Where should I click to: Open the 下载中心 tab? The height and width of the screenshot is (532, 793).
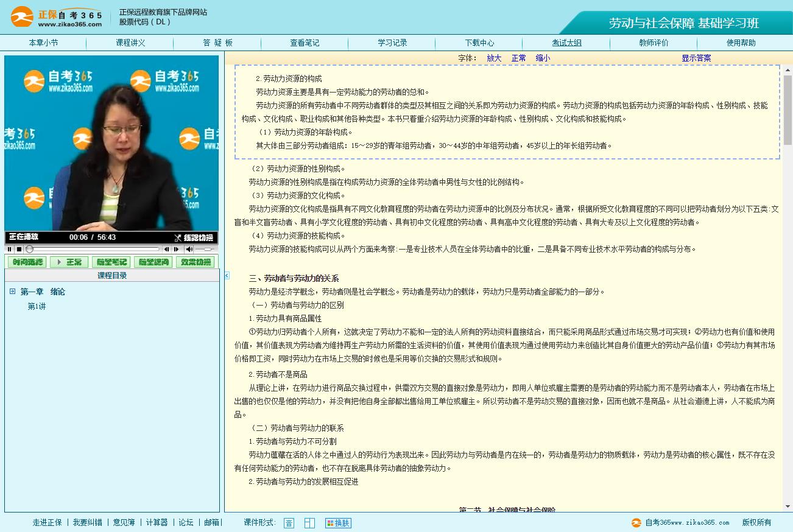tap(479, 43)
